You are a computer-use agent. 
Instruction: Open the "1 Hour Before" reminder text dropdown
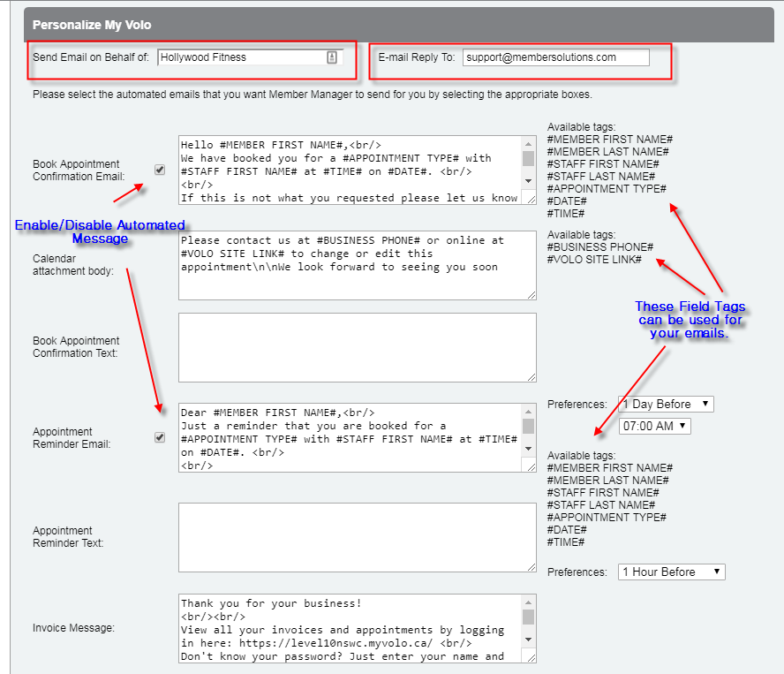[671, 572]
